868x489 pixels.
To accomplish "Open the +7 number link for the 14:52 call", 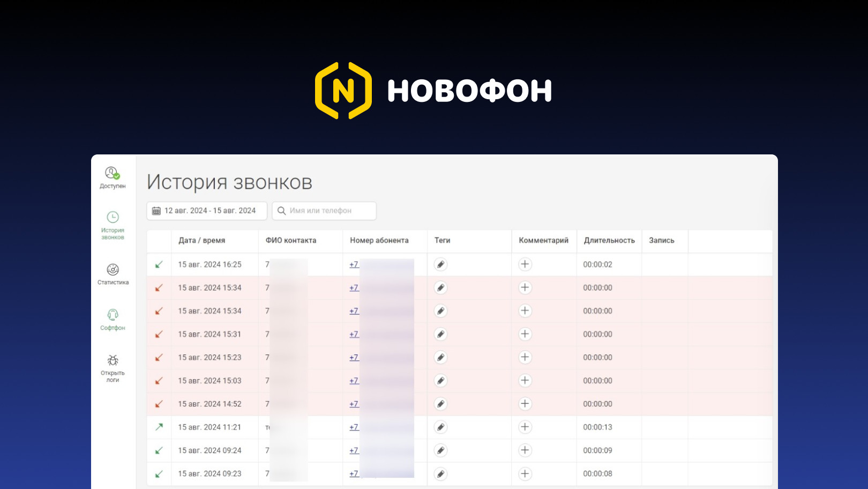I will tap(354, 404).
